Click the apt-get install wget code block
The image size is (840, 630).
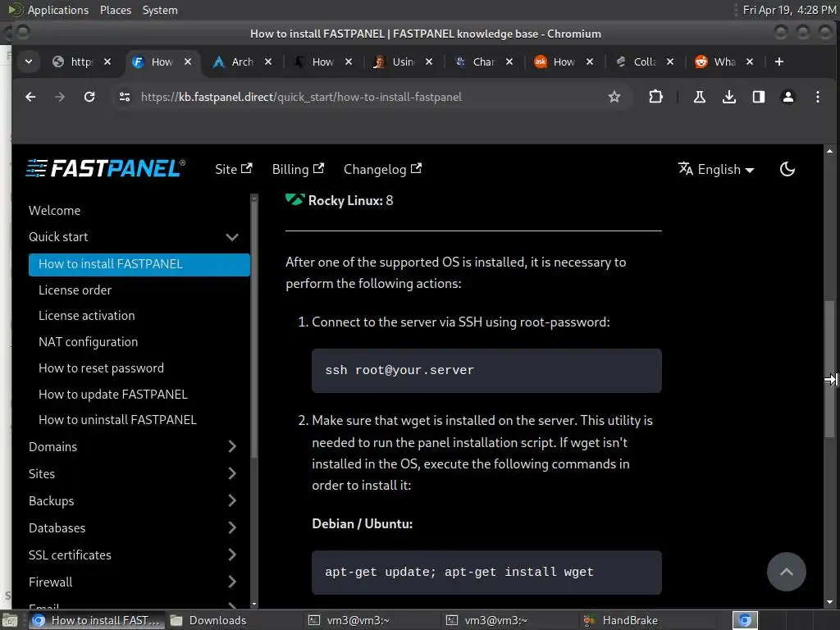[486, 572]
